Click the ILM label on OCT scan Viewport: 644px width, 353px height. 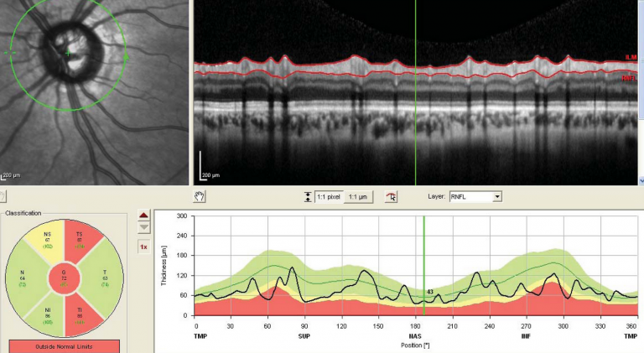click(631, 57)
